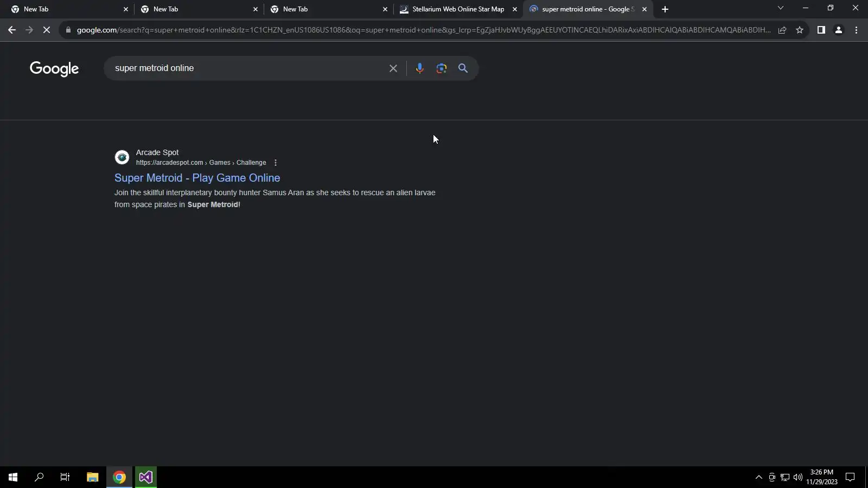868x488 pixels.
Task: Close the third New Tab
Action: pyautogui.click(x=385, y=9)
